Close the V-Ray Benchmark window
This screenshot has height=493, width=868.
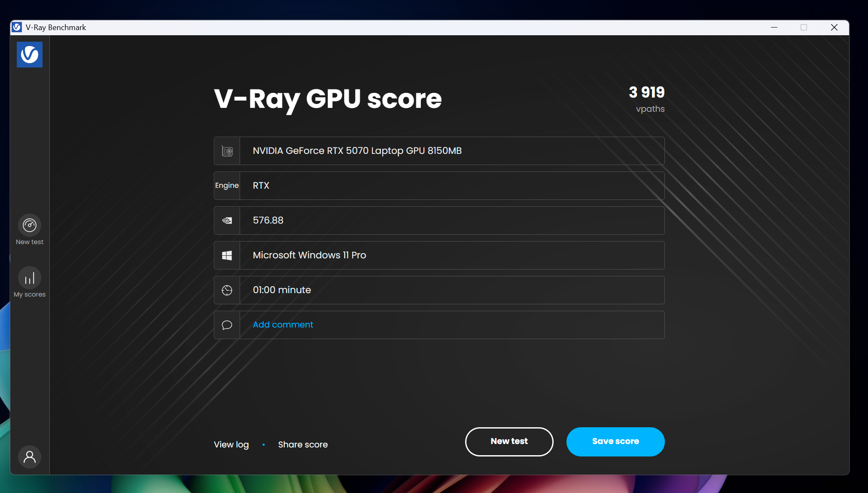[x=834, y=27]
